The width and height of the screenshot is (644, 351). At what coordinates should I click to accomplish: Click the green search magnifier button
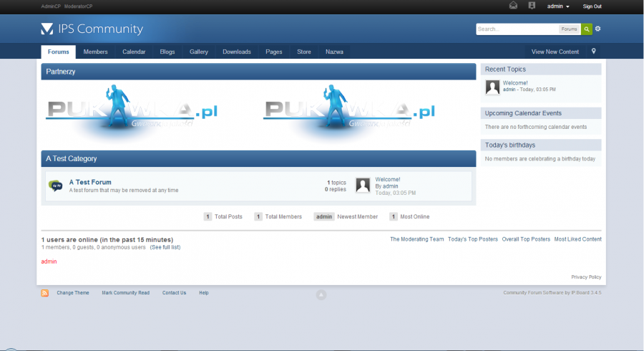[x=587, y=29]
